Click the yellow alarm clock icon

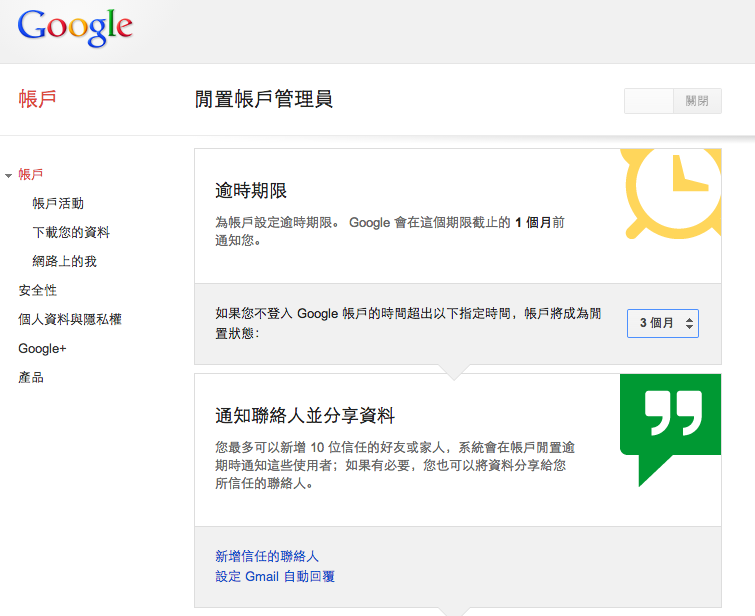pyautogui.click(x=671, y=194)
